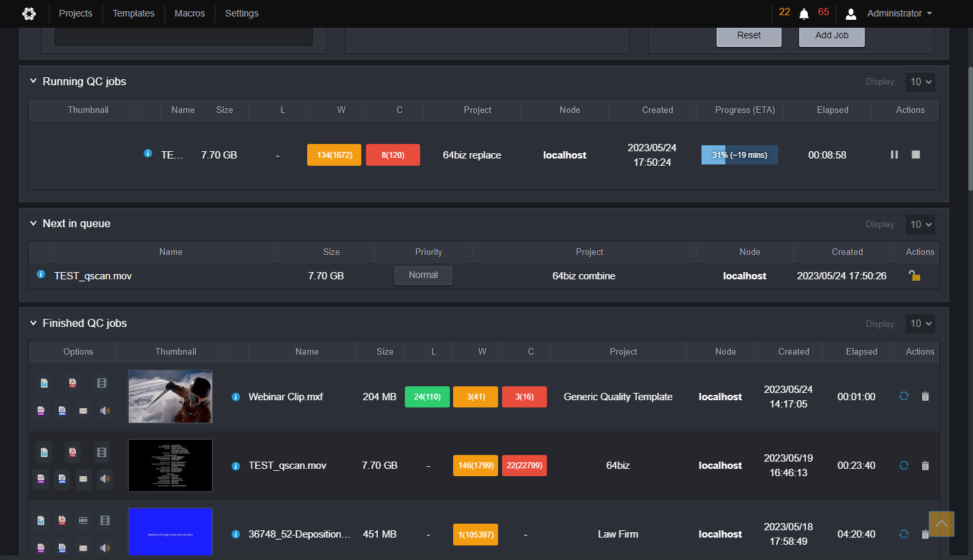The image size is (973, 560).
Task: Download XML report for Webinar Clip.mxf
Action: [x=41, y=411]
